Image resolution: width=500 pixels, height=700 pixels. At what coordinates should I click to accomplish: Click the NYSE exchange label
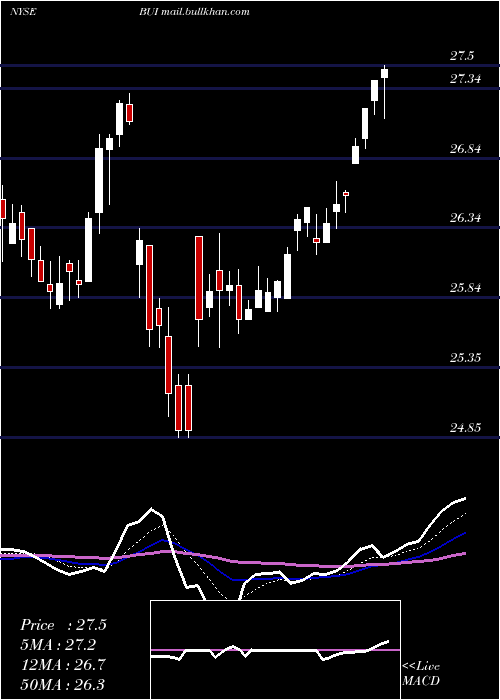[x=23, y=12]
